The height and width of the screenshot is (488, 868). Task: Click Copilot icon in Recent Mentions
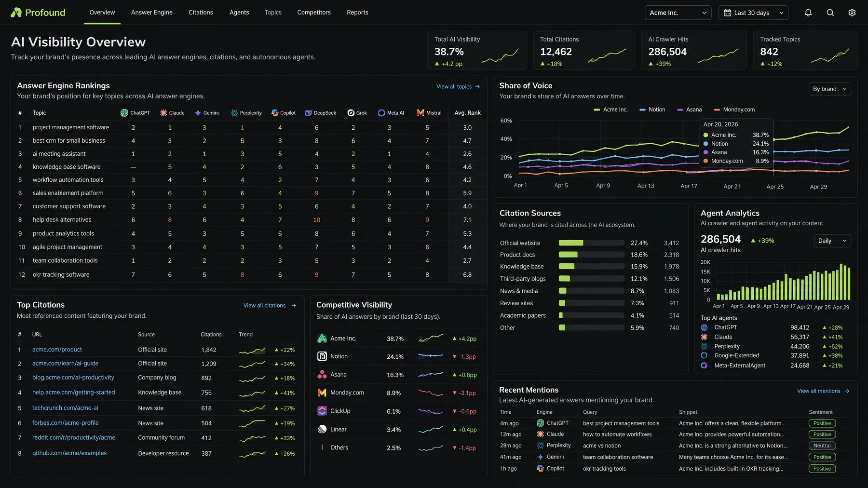(540, 468)
